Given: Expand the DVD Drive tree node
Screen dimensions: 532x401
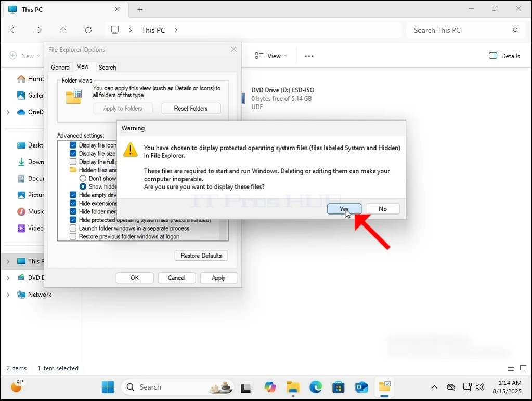Looking at the screenshot, I should 8,278.
